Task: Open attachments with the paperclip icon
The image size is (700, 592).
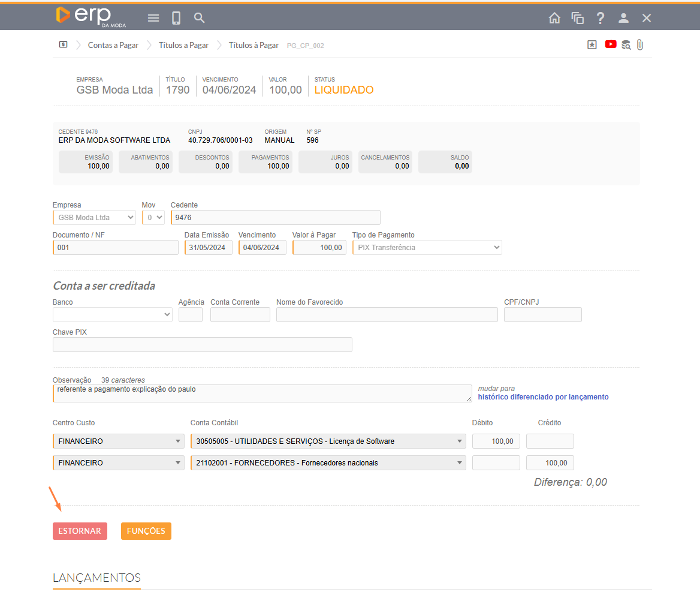Action: (x=639, y=45)
